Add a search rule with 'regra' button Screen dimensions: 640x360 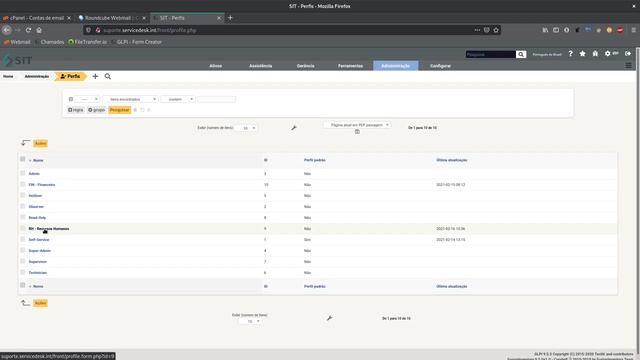[76, 110]
